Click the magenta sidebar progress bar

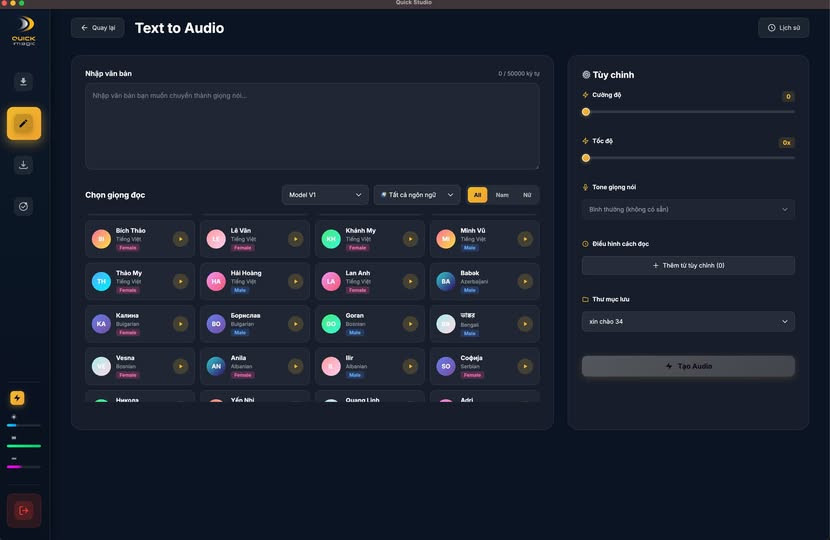[24, 467]
